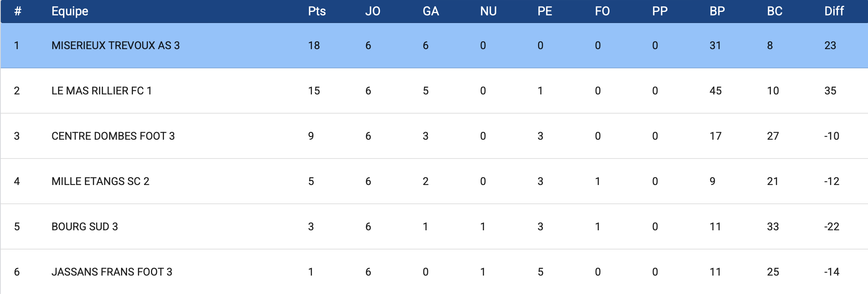Open LE MAS RILLIER FC 1 team
Viewport: 868px width, 294px height.
tap(102, 91)
